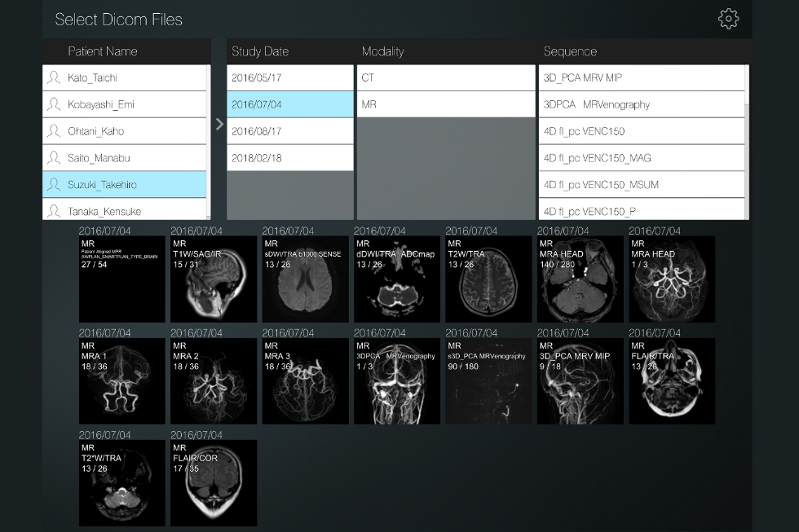The width and height of the screenshot is (799, 532).
Task: Click the person icon beside Kobayashi_Emi
Action: click(54, 104)
